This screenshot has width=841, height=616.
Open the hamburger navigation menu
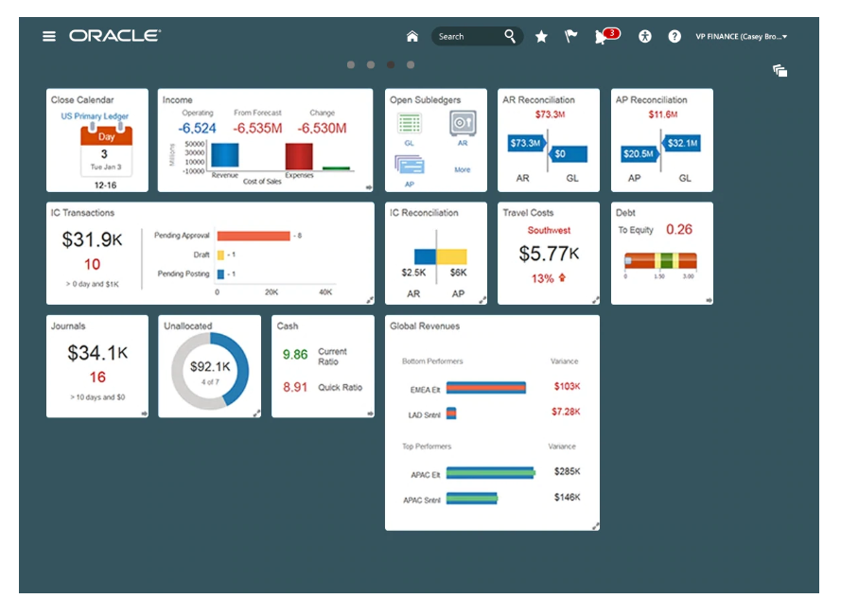49,36
